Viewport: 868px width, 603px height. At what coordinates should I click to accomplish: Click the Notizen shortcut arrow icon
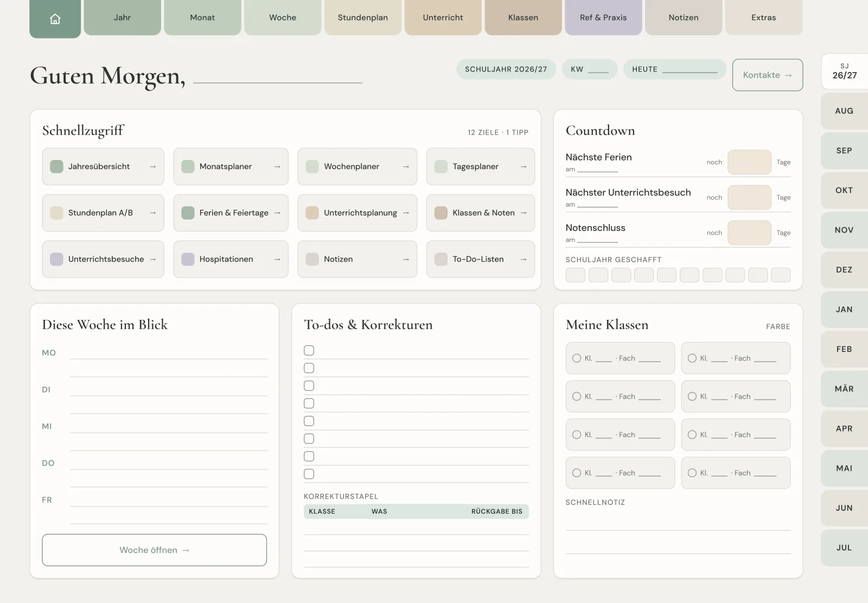pyautogui.click(x=406, y=259)
